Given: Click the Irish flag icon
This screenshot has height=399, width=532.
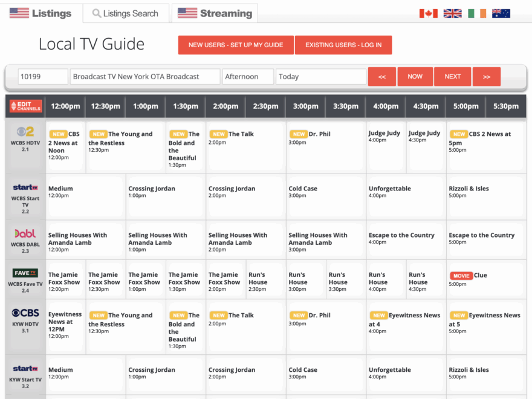Looking at the screenshot, I should tap(476, 12).
